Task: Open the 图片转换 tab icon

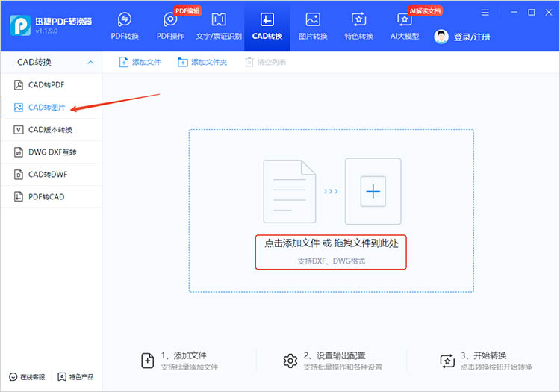Action: 313,19
